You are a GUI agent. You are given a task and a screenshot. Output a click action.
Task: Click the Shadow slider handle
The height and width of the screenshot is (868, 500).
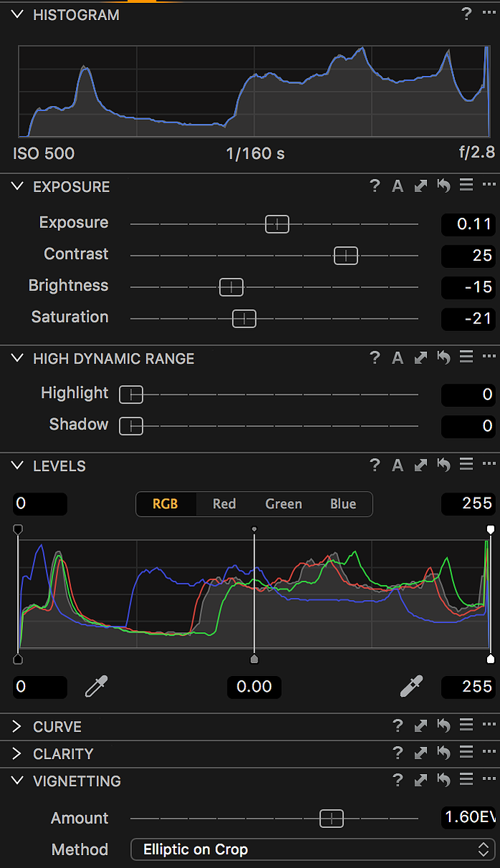point(131,426)
